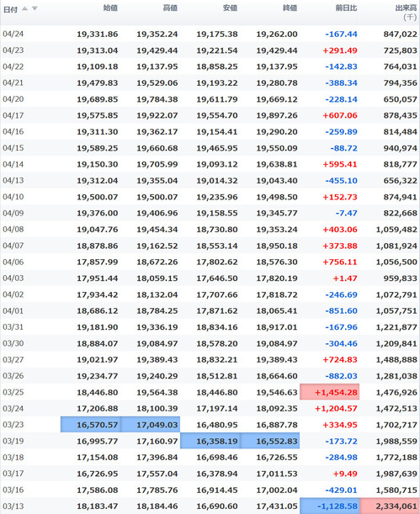420x514 pixels.
Task: Select the 04/02 date cell
Action: pyautogui.click(x=13, y=294)
